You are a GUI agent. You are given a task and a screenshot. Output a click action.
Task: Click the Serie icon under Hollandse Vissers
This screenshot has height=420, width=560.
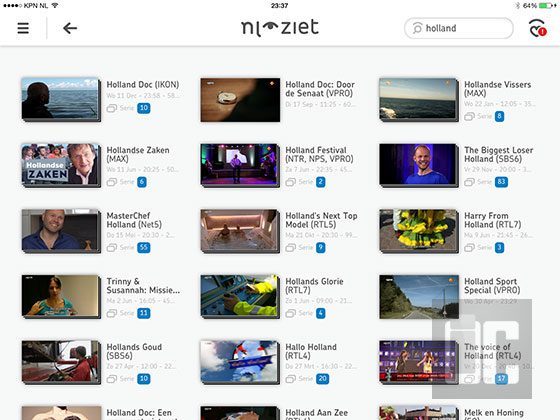pos(469,116)
